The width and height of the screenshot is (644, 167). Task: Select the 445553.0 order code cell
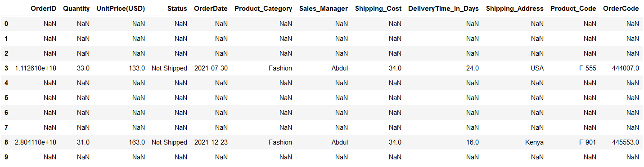tap(624, 142)
